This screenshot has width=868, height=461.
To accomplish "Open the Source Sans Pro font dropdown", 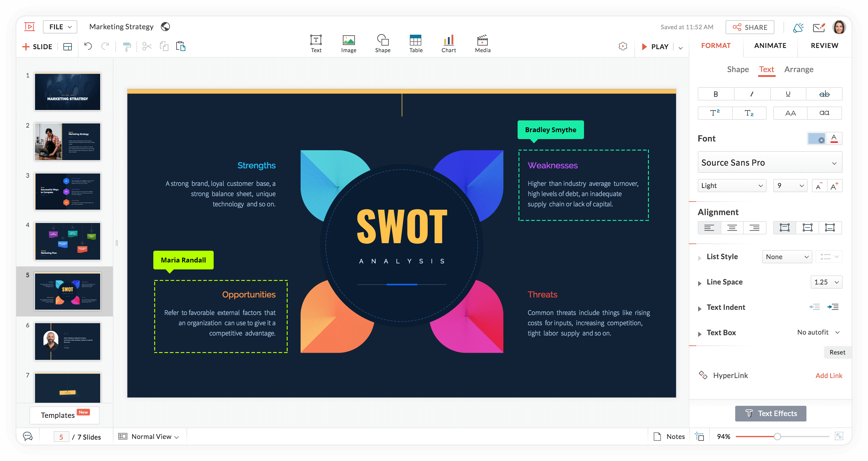I will coord(770,163).
